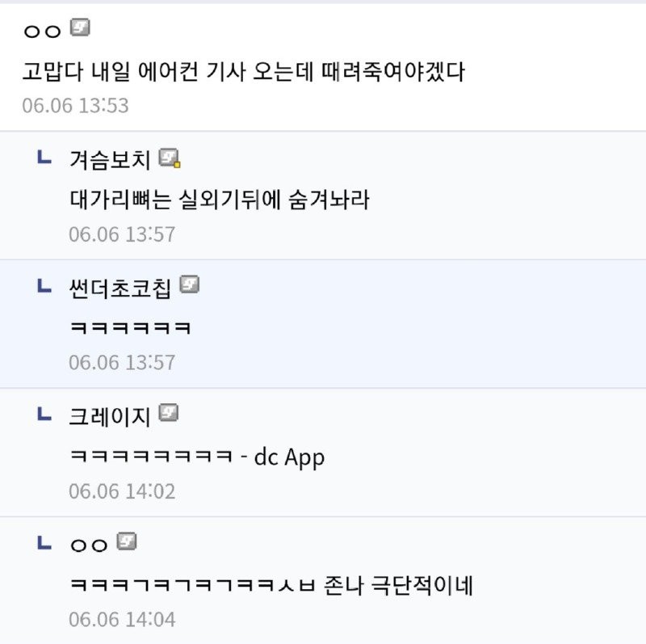
Task: Click the badge icon next to top ㅇㅇ
Action: coord(80,27)
